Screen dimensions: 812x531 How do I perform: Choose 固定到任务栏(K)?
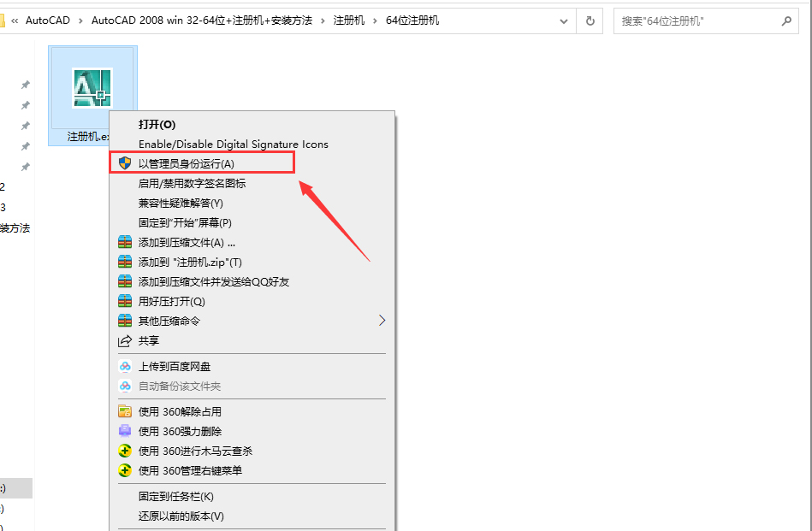176,496
